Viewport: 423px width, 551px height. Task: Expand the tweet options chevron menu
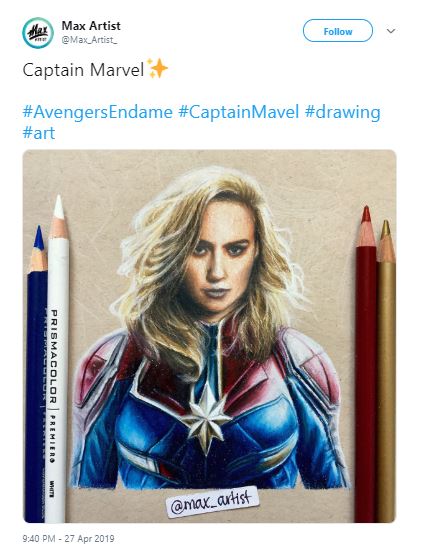[391, 31]
